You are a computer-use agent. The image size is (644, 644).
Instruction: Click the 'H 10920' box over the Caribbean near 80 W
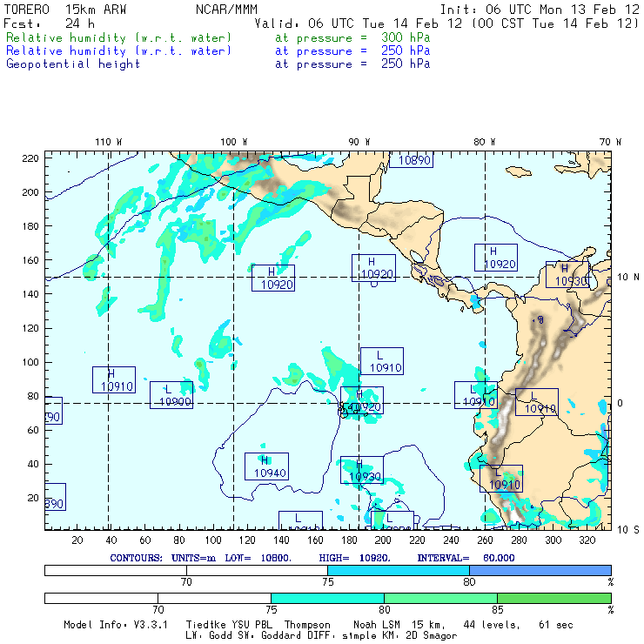[x=496, y=258]
